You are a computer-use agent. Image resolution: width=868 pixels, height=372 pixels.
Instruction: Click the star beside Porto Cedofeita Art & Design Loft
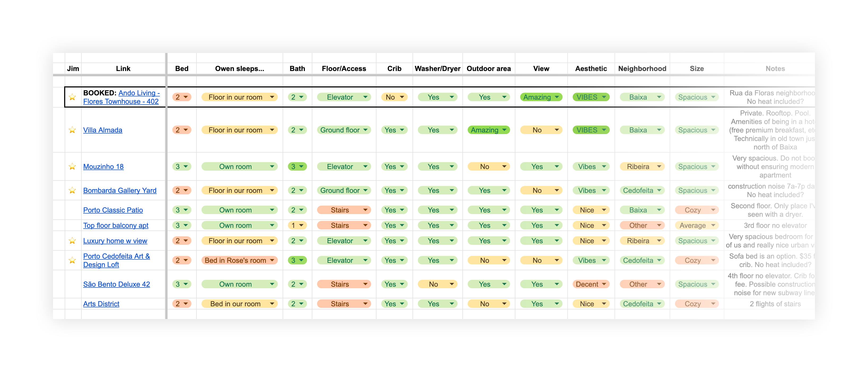point(72,260)
